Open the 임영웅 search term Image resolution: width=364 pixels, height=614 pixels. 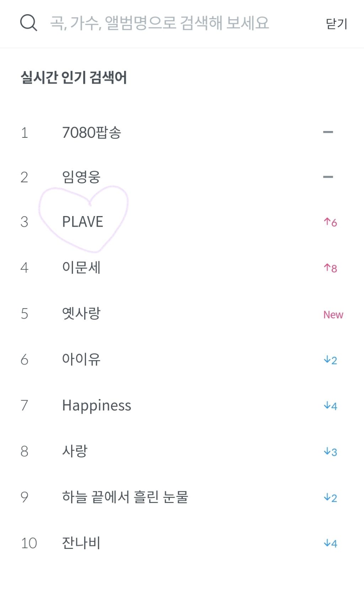pos(81,177)
